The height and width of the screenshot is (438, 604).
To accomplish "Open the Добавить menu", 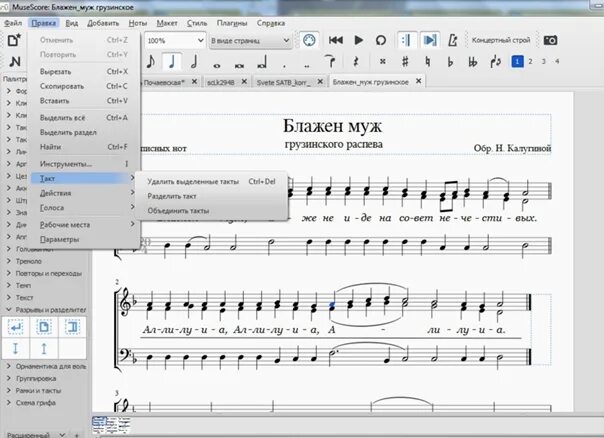I will tap(103, 23).
